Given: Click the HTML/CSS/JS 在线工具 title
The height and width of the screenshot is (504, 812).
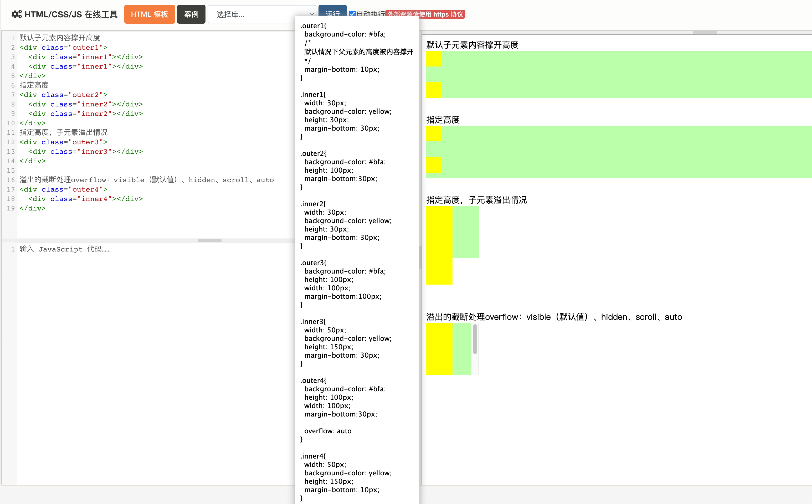Looking at the screenshot, I should click(x=71, y=14).
